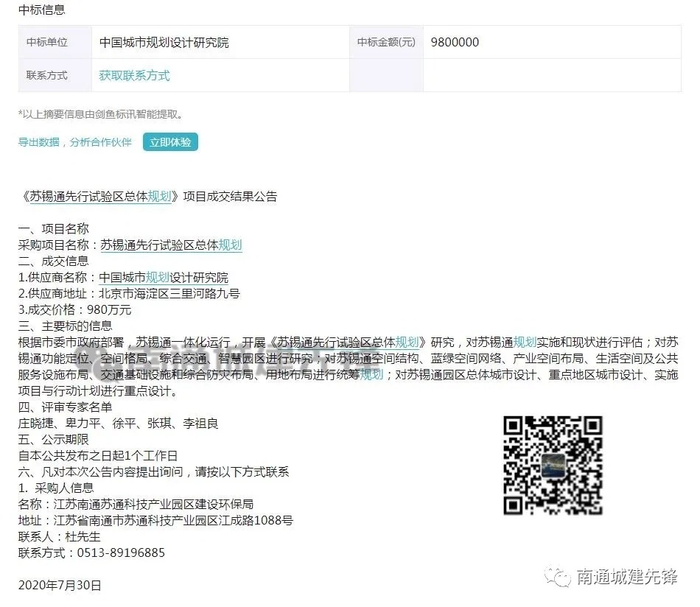The height and width of the screenshot is (607, 700).
Task: Click the date 2020年7月30日
Action: pyautogui.click(x=60, y=586)
